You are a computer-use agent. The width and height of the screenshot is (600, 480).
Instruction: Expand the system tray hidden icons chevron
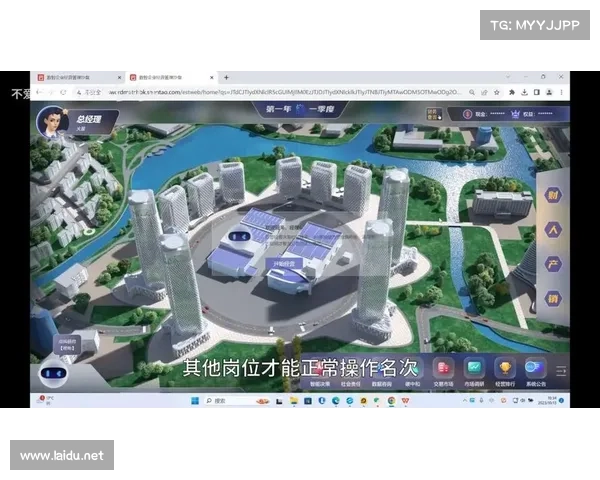[x=465, y=400]
